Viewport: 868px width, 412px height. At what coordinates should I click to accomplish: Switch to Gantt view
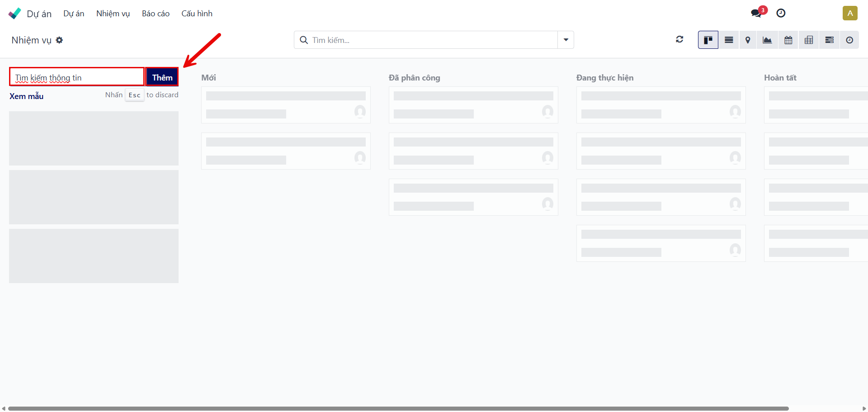click(x=829, y=40)
